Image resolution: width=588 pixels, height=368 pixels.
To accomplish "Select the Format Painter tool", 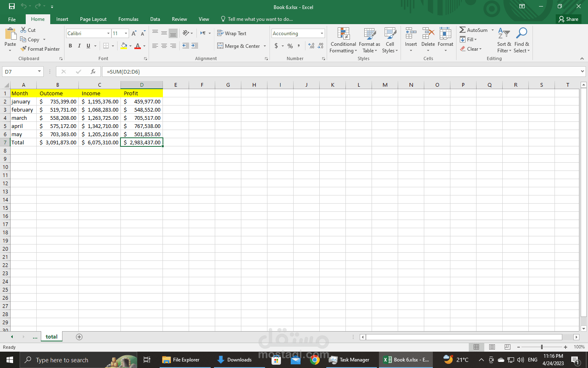I will [40, 49].
